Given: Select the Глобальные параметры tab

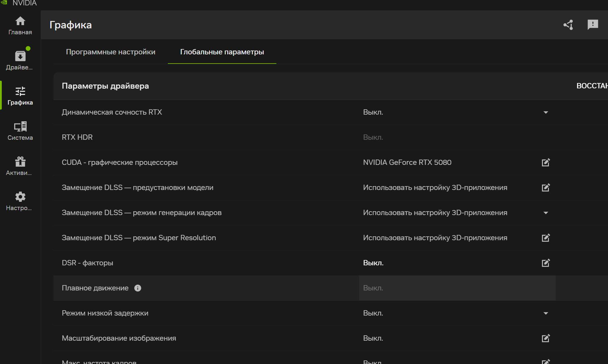Looking at the screenshot, I should click(x=222, y=52).
